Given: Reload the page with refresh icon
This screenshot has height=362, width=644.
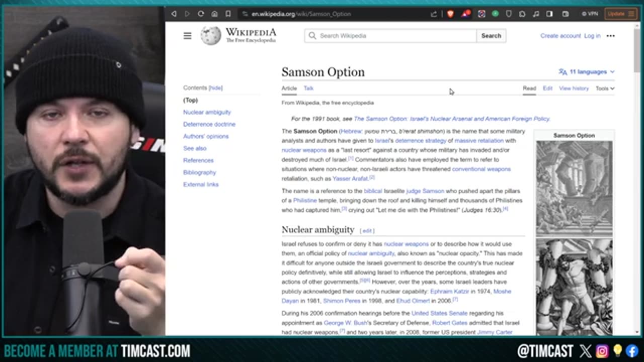Looking at the screenshot, I should 201,14.
